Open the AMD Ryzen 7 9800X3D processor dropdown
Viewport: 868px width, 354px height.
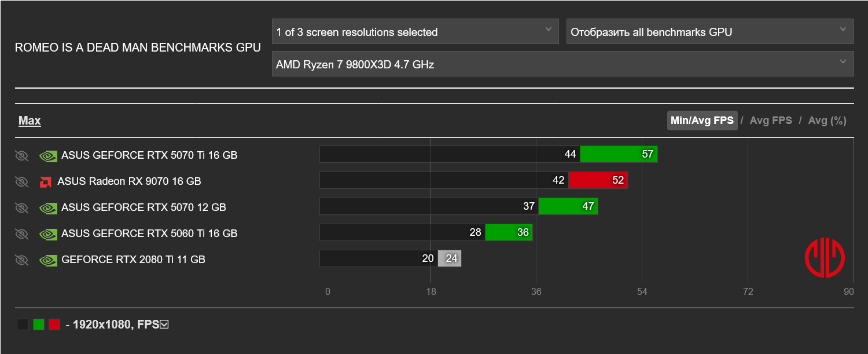[x=562, y=64]
